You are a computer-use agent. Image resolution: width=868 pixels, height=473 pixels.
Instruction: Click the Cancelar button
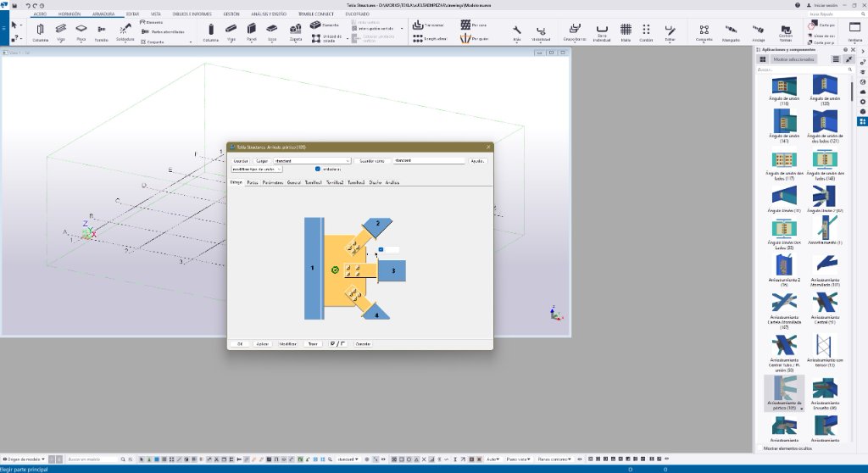pyautogui.click(x=363, y=344)
